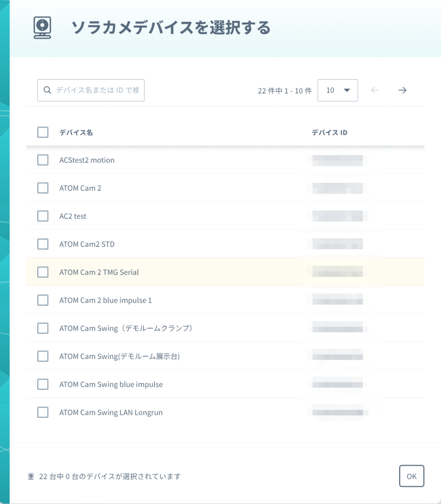
Task: Click the device icon in footer status
Action: tap(31, 476)
